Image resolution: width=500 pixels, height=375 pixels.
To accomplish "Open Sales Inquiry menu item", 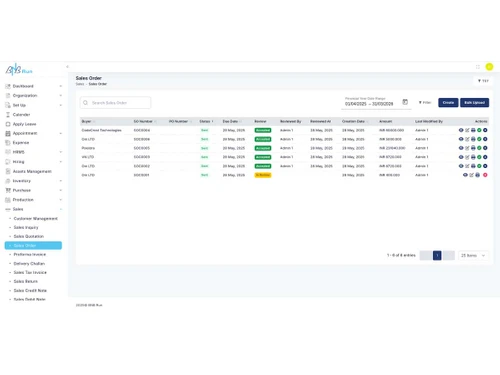I will tap(26, 227).
